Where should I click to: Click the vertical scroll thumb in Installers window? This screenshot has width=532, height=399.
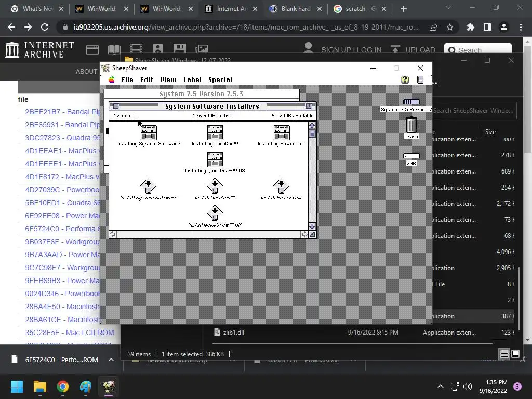(x=312, y=134)
